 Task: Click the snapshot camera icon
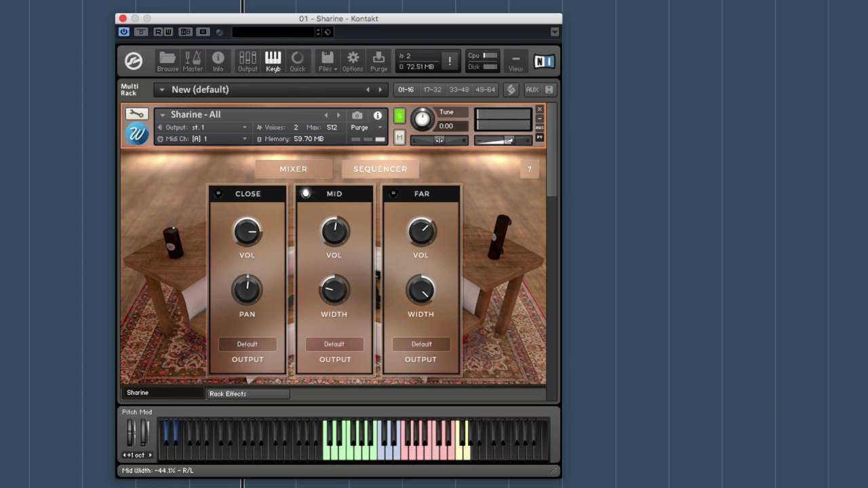tap(357, 115)
